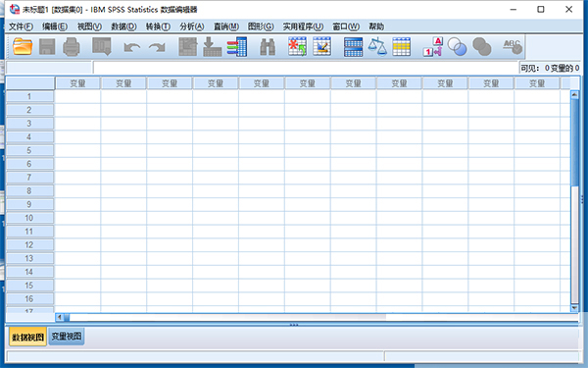This screenshot has width=588, height=368.
Task: Click the Spell check ABC icon
Action: pyautogui.click(x=513, y=47)
